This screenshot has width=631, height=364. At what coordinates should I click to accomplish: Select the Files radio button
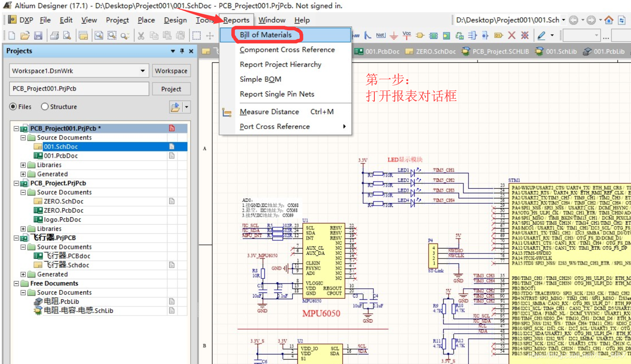pyautogui.click(x=13, y=107)
